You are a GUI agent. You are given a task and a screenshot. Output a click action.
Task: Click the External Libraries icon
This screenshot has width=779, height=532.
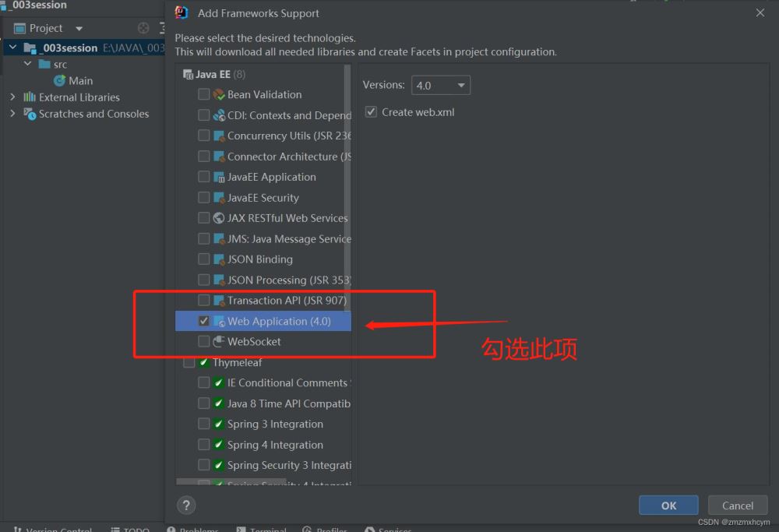coord(30,97)
